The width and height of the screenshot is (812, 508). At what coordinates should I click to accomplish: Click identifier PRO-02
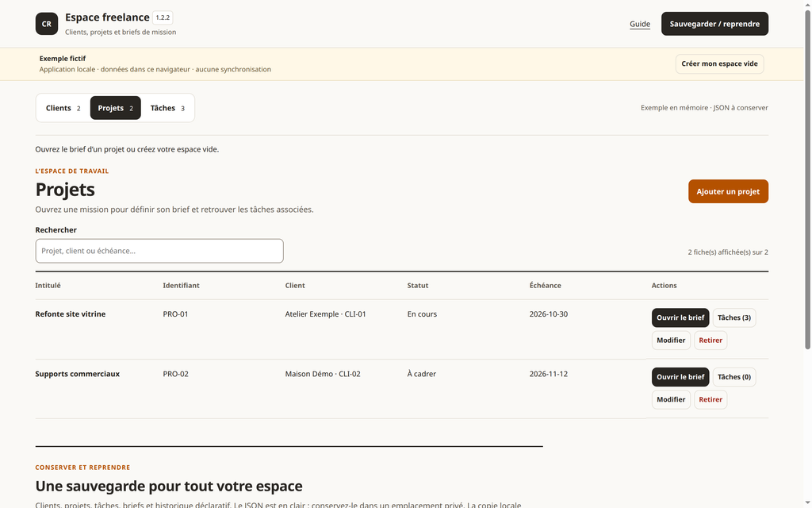point(175,374)
